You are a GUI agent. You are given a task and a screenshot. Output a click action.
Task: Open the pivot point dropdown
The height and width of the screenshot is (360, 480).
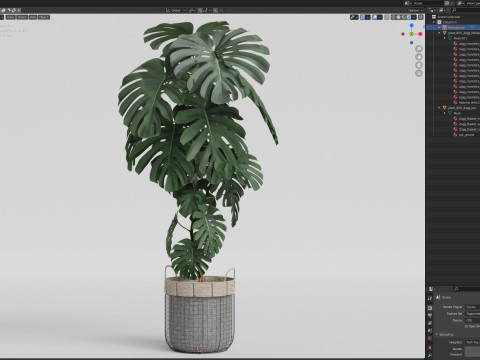pyautogui.click(x=192, y=10)
